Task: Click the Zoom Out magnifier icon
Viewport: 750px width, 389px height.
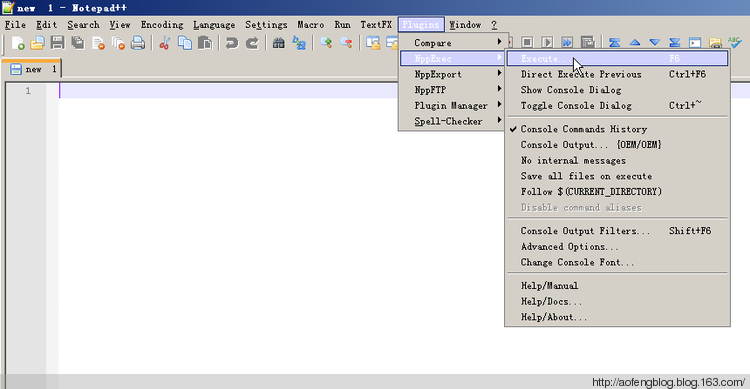Action: click(x=346, y=43)
